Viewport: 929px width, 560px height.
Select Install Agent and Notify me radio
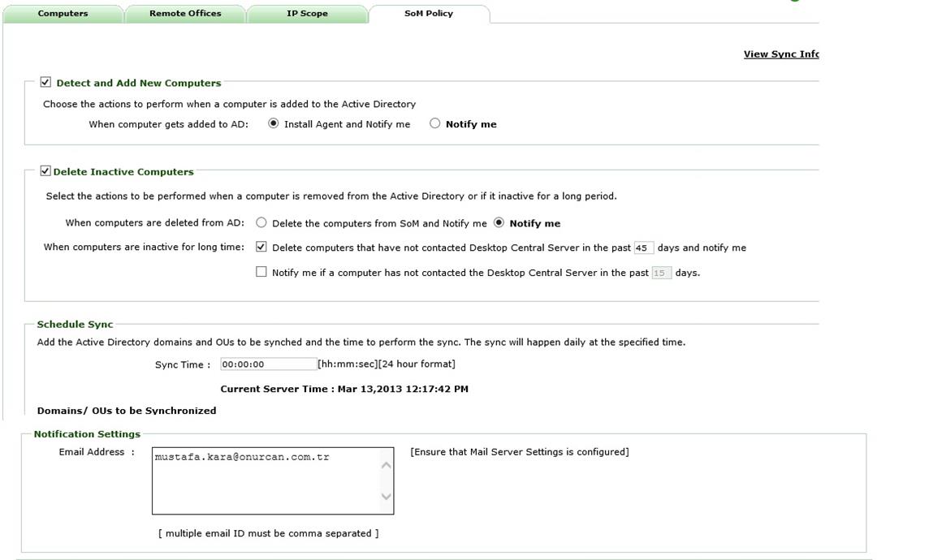273,123
